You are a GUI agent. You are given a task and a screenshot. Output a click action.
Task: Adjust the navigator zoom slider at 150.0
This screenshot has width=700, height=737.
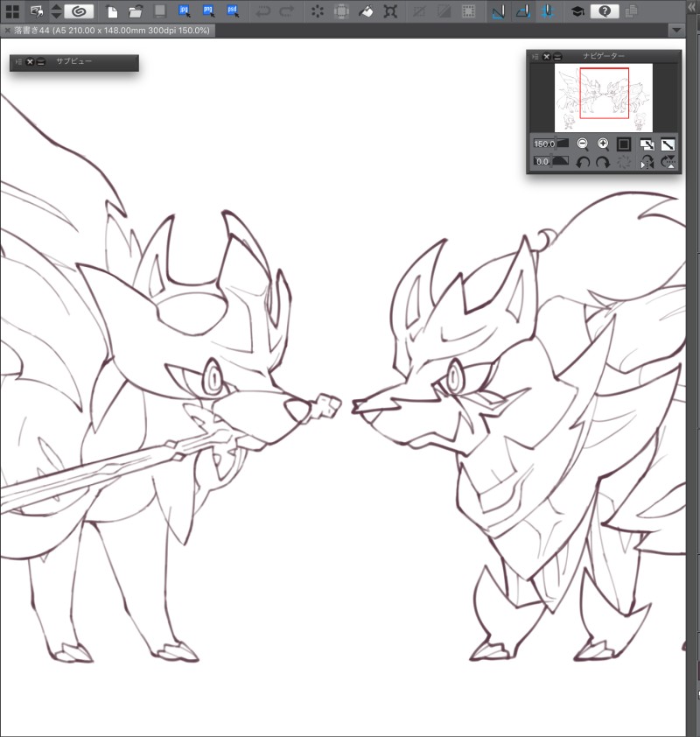[551, 144]
